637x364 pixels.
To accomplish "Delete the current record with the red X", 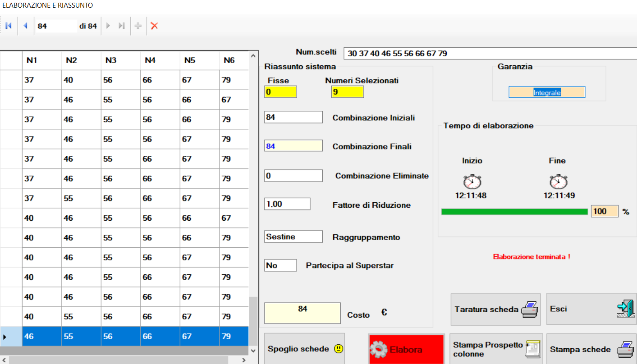I will point(154,26).
